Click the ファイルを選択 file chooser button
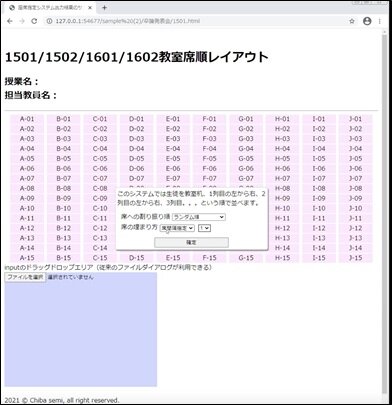Screen dimensions: 392x405 pos(25,277)
